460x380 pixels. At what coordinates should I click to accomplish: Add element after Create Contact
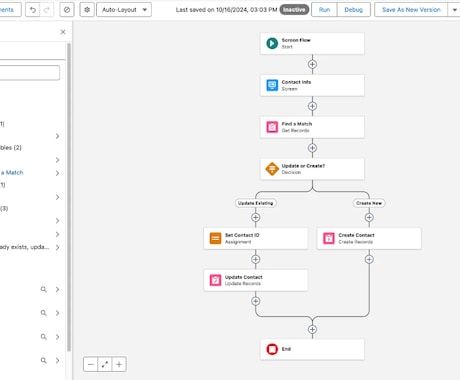click(x=369, y=259)
